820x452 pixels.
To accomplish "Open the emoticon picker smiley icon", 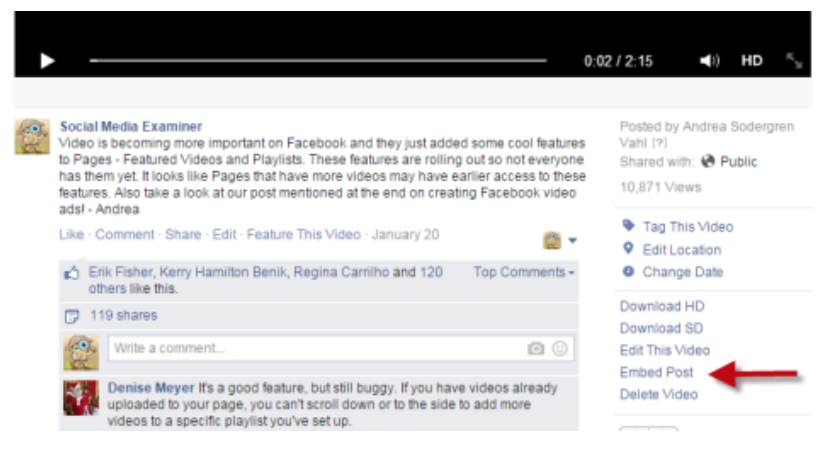I will click(x=560, y=348).
